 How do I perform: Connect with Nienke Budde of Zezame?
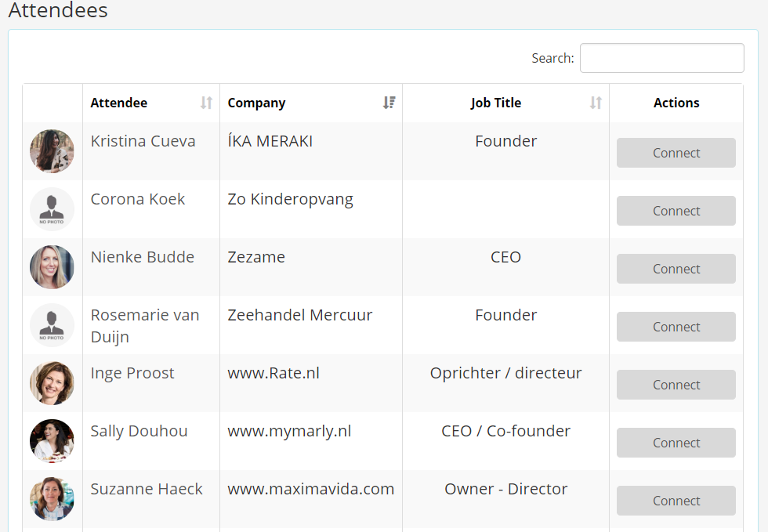[x=676, y=269]
